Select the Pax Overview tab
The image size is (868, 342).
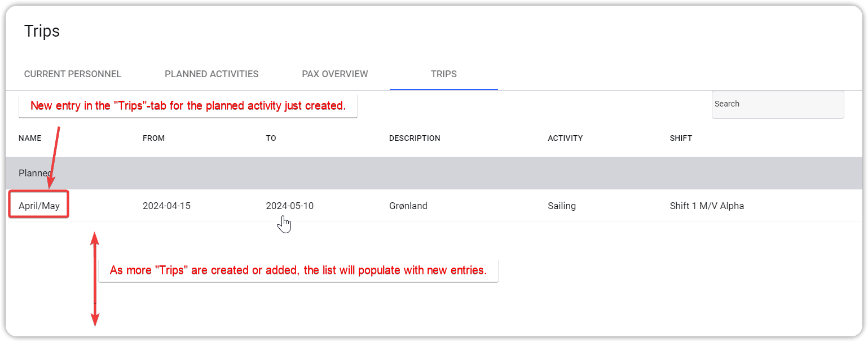335,74
